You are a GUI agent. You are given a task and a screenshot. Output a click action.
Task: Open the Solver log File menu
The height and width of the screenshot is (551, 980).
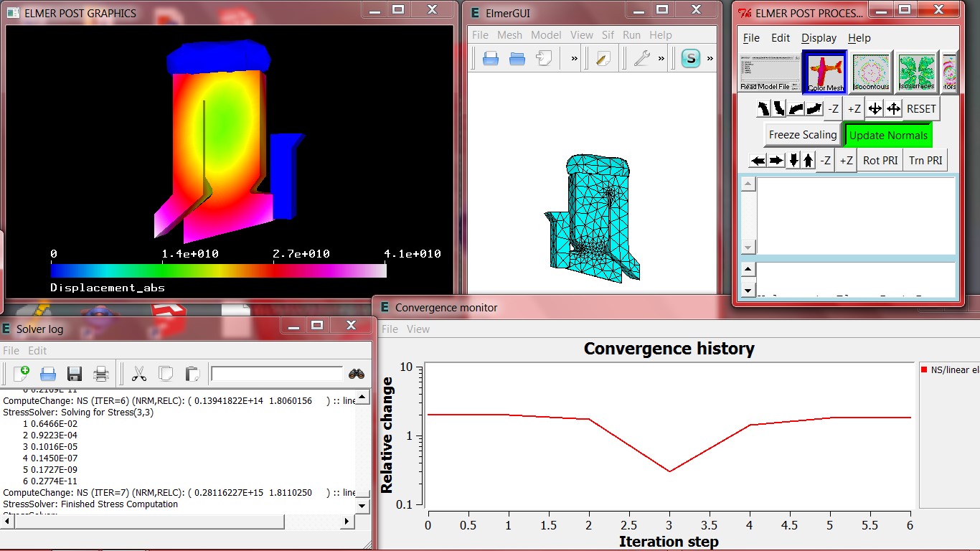click(x=11, y=351)
